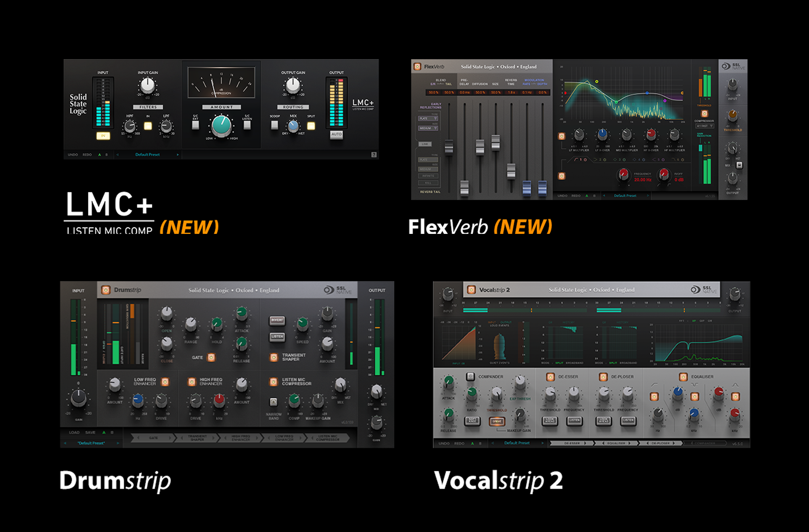Toggle LMC+ input IN button
The width and height of the screenshot is (809, 532).
103,136
